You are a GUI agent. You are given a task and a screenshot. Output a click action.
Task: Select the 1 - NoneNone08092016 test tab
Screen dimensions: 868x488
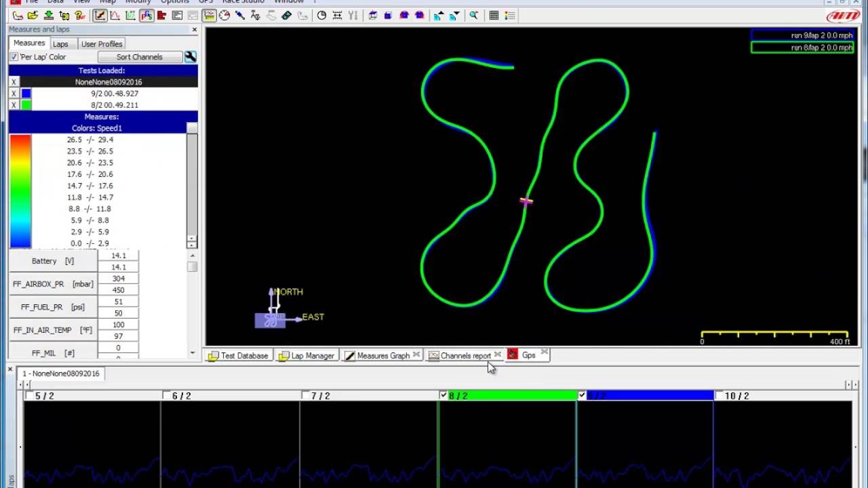(x=61, y=373)
